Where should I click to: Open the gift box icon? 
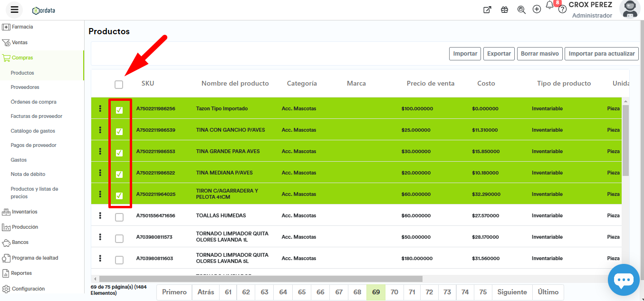(504, 10)
